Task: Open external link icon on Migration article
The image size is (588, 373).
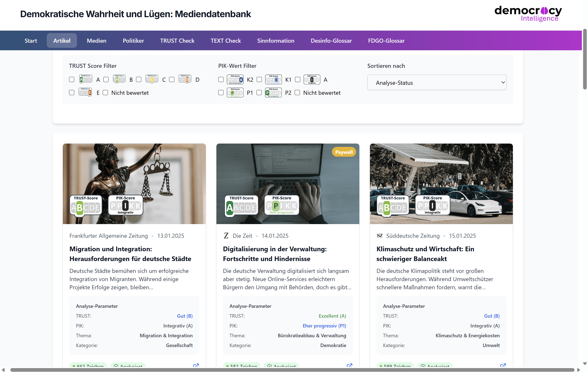Action: click(x=196, y=365)
